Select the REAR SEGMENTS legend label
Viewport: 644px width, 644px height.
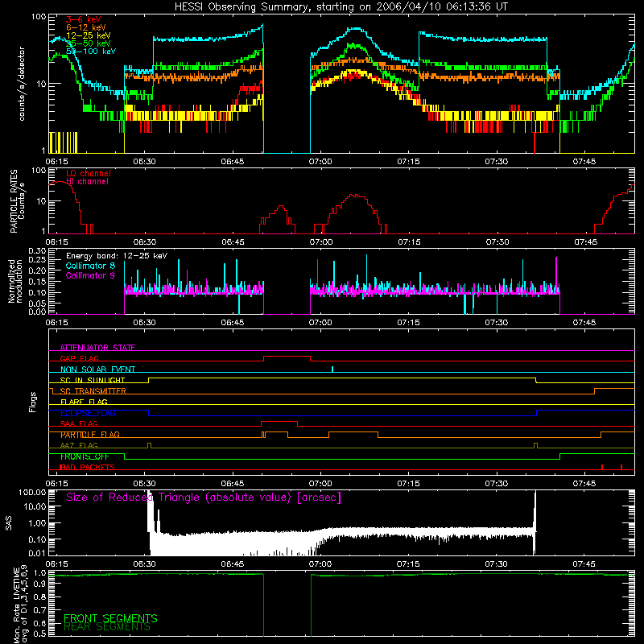107,627
